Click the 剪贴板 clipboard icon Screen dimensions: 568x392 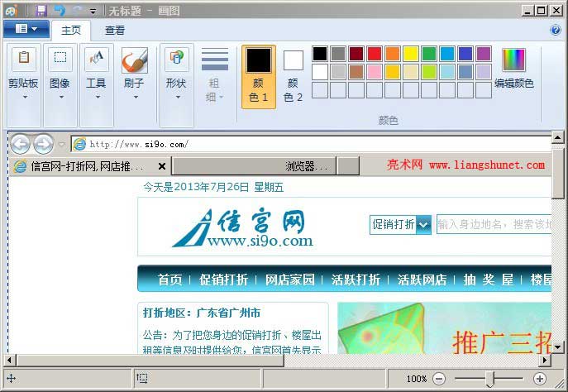24,59
